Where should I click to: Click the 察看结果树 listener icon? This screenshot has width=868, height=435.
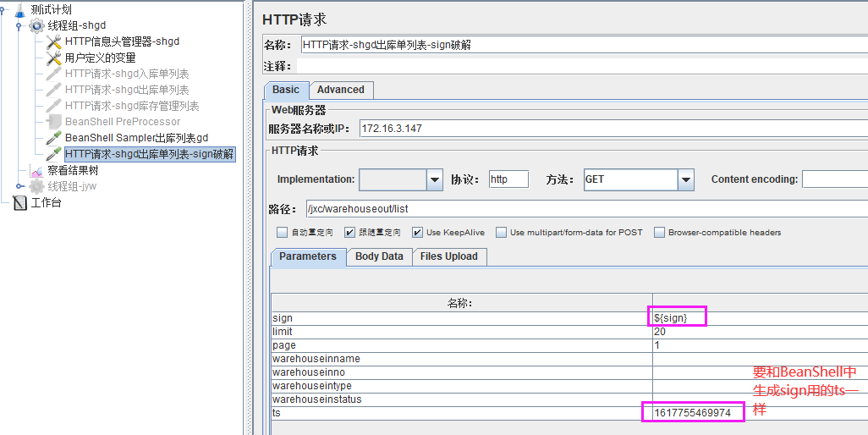[x=36, y=171]
